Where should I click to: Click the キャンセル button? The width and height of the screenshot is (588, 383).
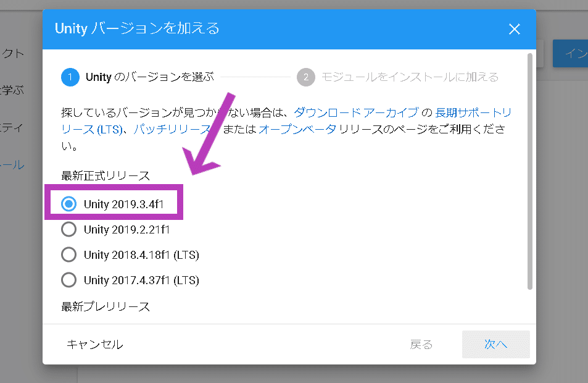point(95,344)
